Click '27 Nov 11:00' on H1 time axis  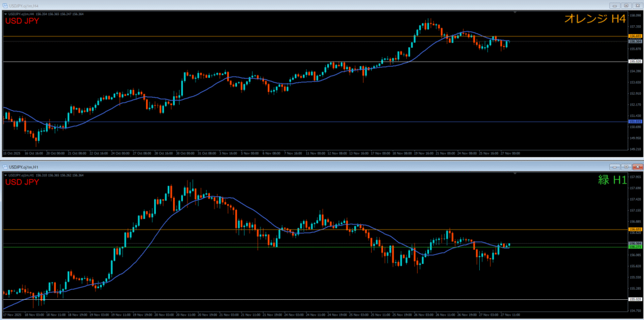(x=511, y=314)
